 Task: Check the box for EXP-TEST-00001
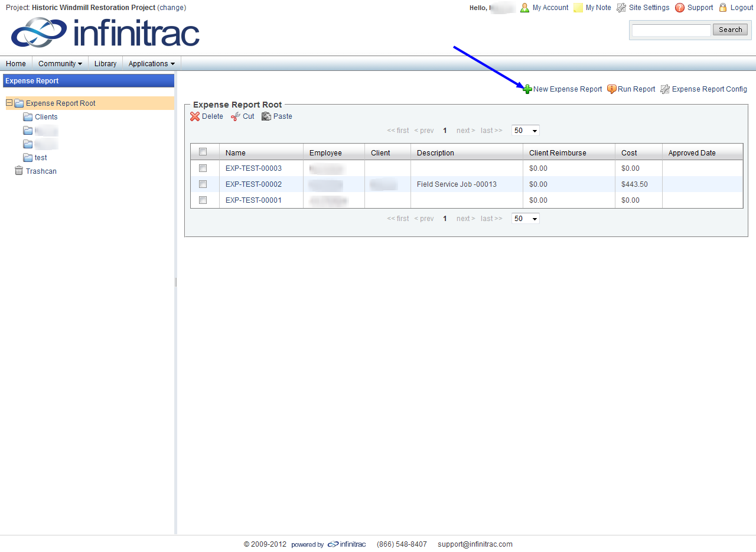tap(203, 200)
